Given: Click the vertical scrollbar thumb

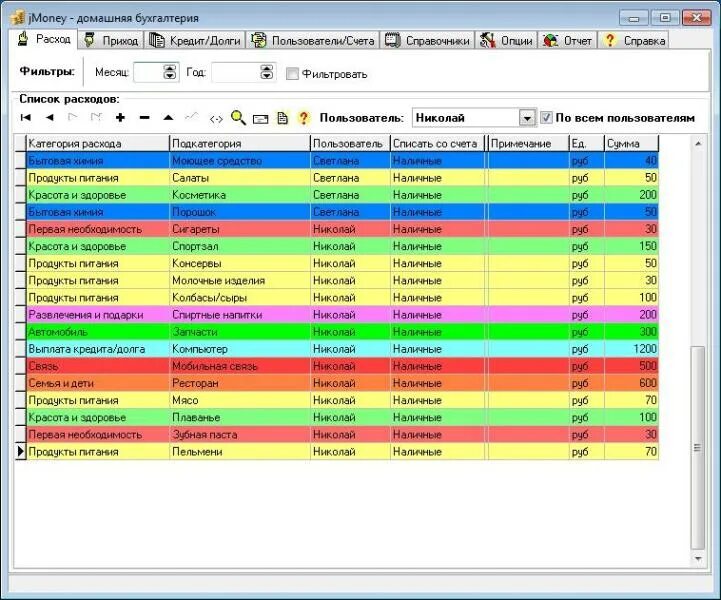Looking at the screenshot, I should (x=698, y=447).
